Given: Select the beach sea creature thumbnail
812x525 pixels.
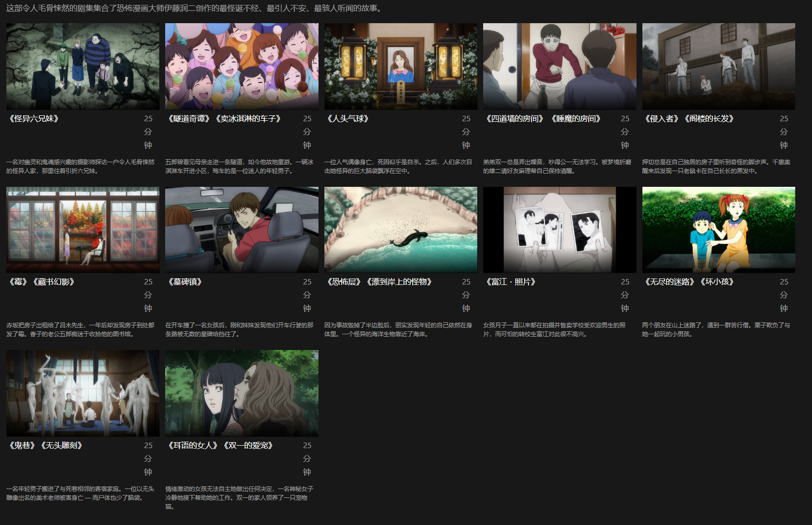Looking at the screenshot, I should (x=401, y=230).
